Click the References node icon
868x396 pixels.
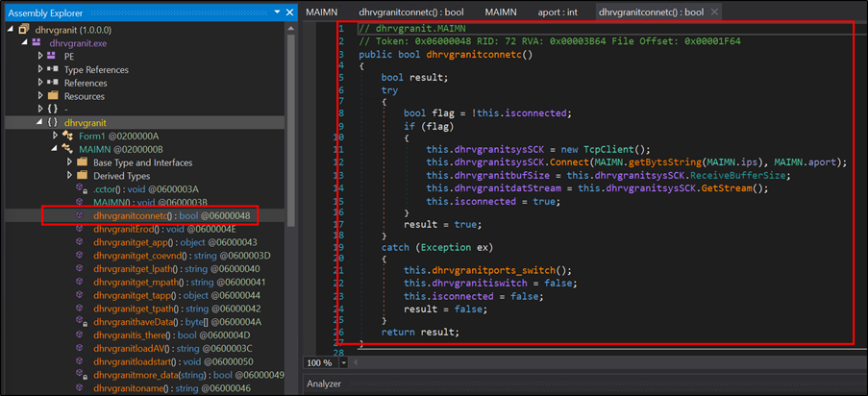pyautogui.click(x=53, y=83)
